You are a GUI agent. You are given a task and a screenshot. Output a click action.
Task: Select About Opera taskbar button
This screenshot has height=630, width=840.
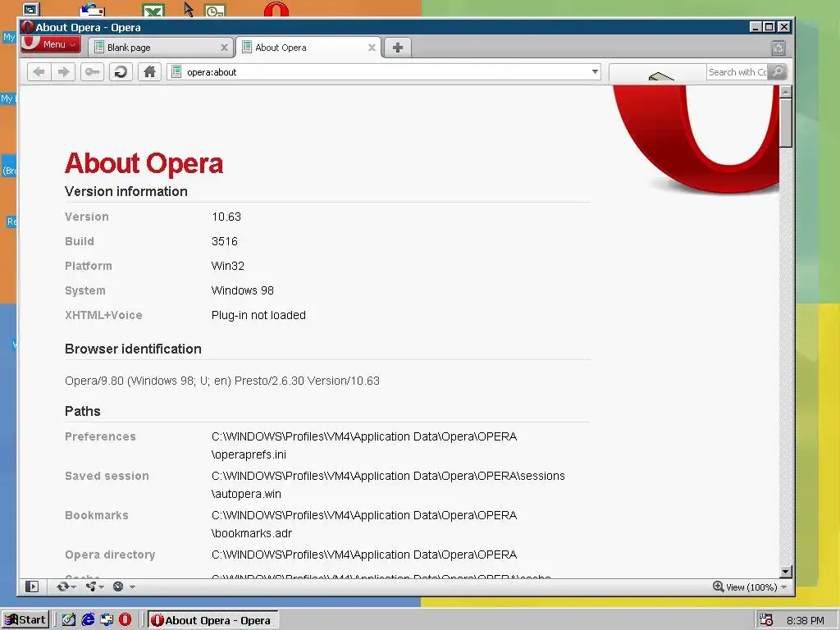[212, 620]
